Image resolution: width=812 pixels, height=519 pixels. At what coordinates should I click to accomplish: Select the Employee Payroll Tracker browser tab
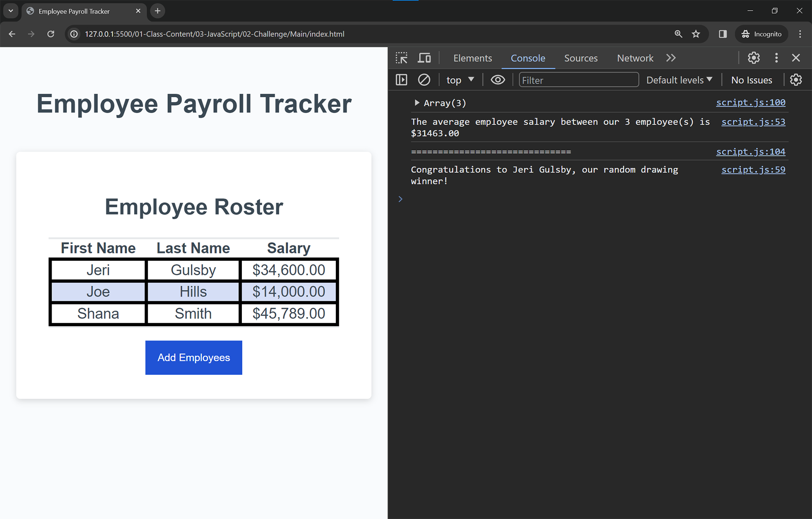74,11
